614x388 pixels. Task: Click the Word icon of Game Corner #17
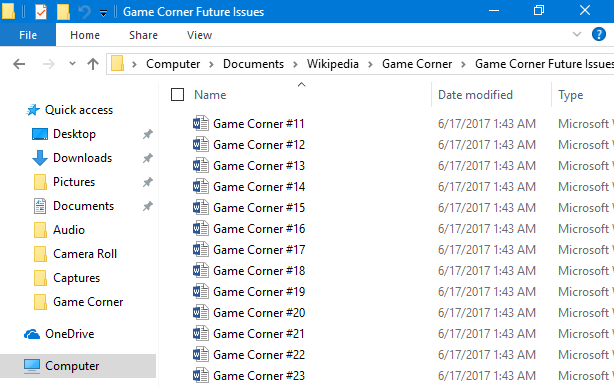[200, 249]
